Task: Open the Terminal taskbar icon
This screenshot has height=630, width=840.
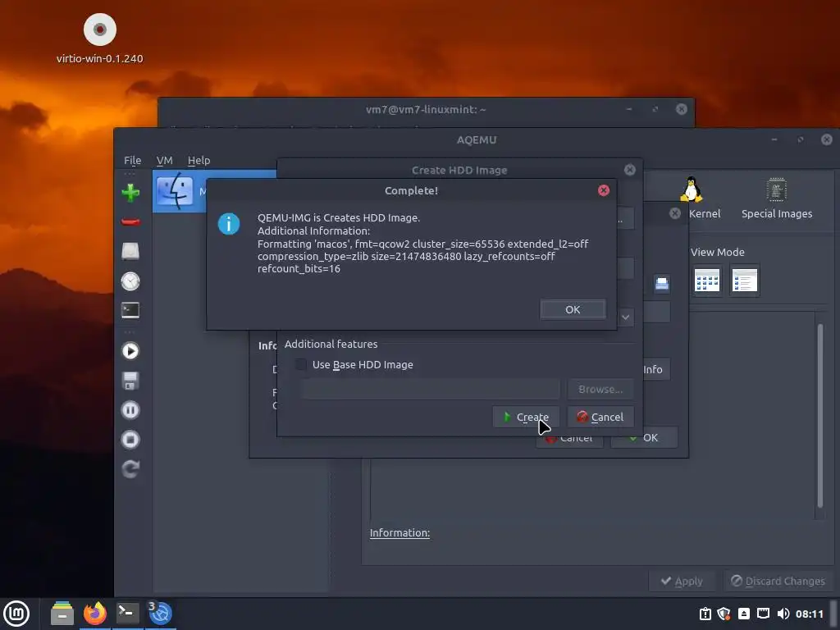Action: [127, 614]
